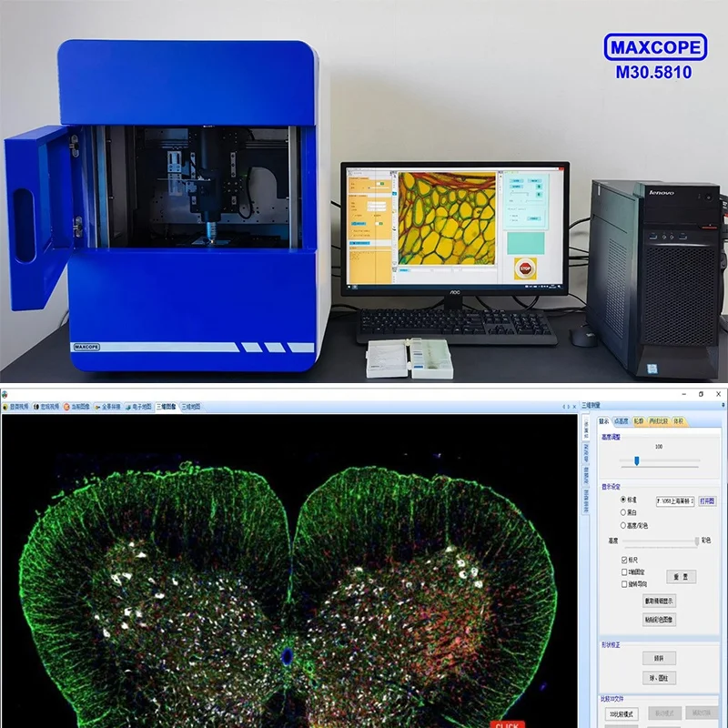This screenshot has width=728, height=728.
Task: Click the 高度调整 slider handle
Action: pos(636,460)
